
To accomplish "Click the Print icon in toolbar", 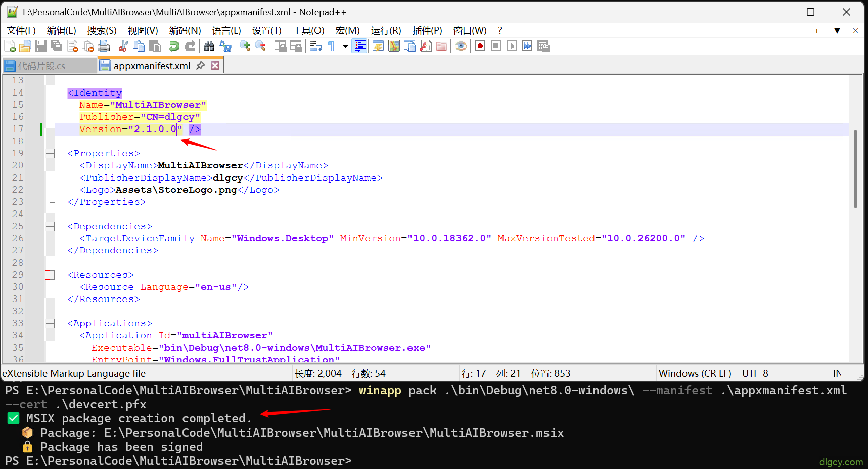I will tap(104, 47).
